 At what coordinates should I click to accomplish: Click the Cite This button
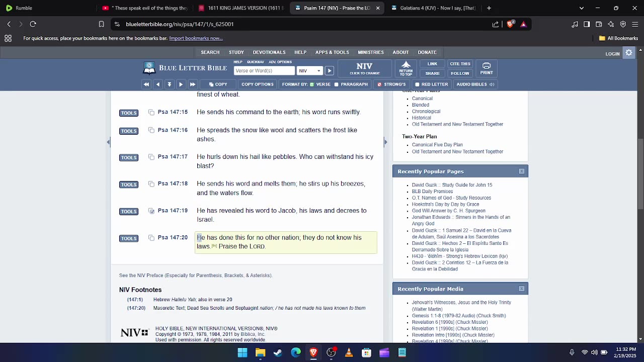pyautogui.click(x=460, y=64)
